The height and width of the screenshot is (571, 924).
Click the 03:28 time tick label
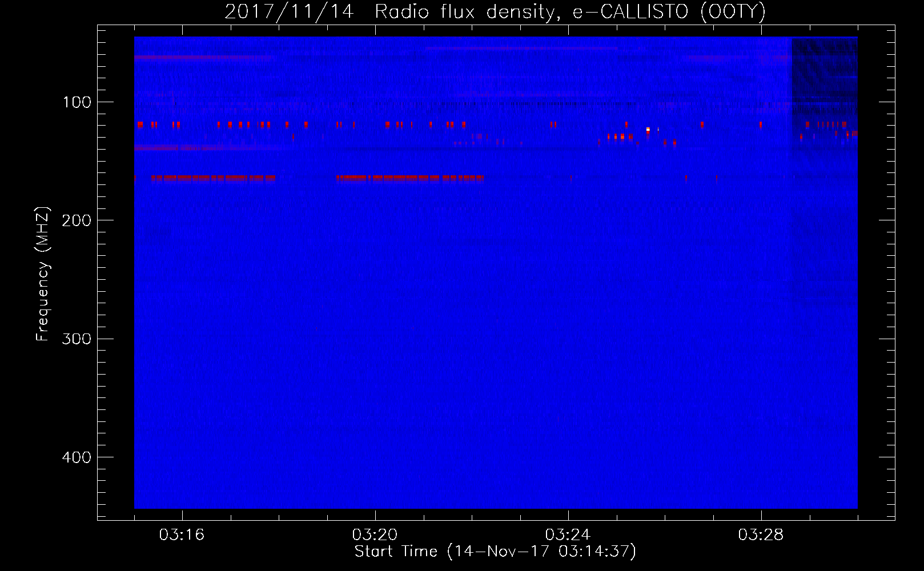coord(761,535)
